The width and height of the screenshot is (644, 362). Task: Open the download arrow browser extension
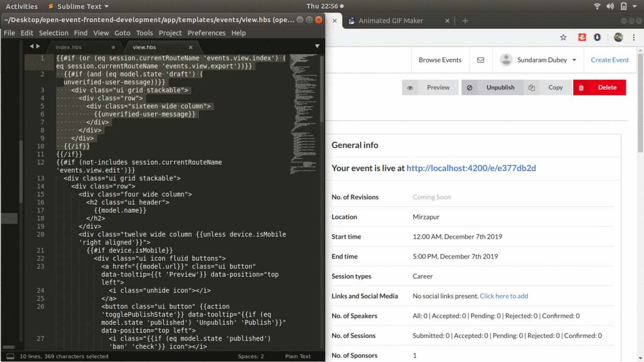point(597,38)
